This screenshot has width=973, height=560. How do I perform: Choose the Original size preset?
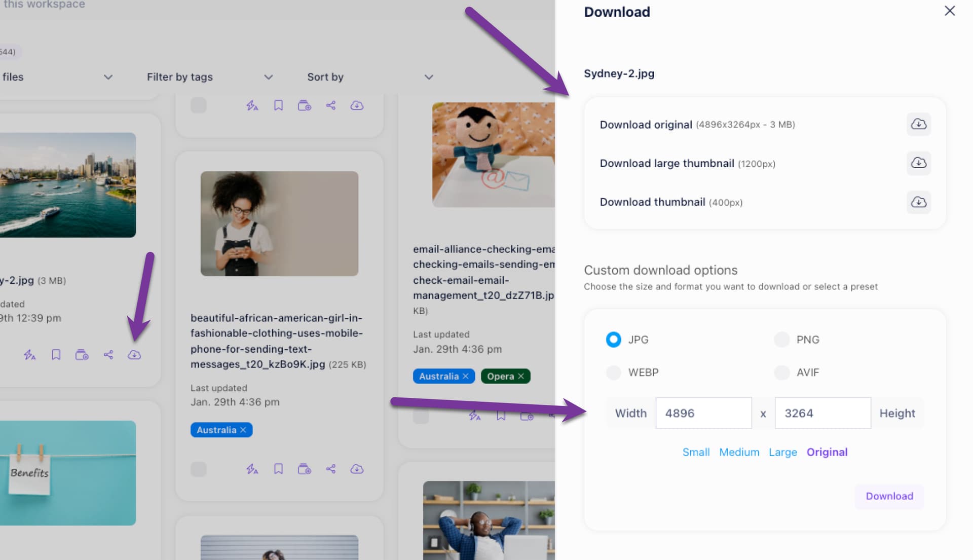827,452
